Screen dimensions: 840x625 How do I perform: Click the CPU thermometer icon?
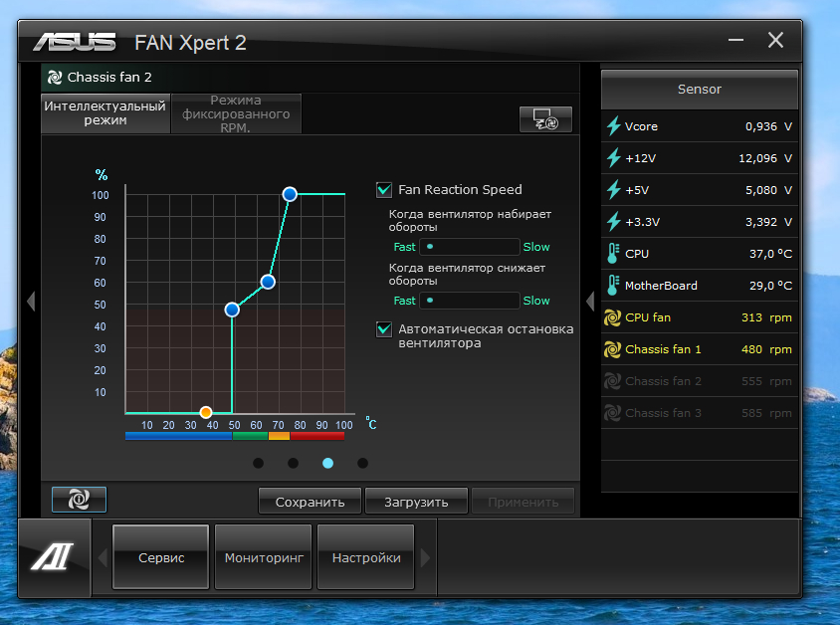(613, 254)
